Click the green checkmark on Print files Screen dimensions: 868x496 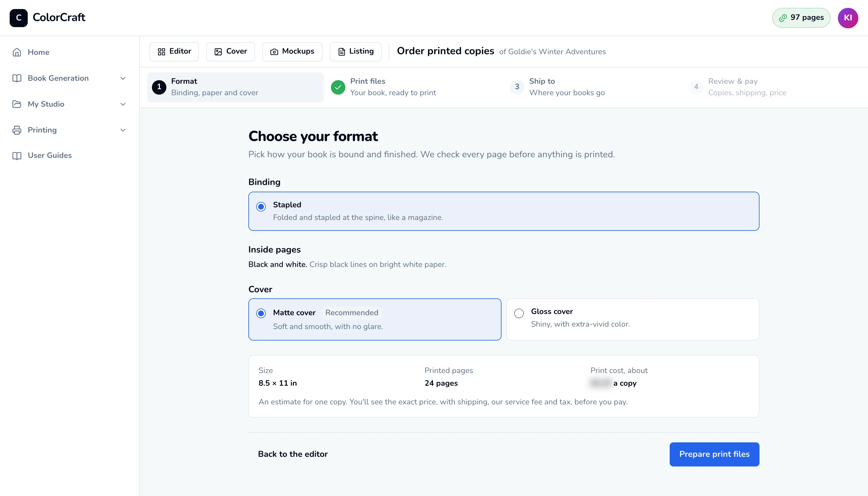point(338,87)
